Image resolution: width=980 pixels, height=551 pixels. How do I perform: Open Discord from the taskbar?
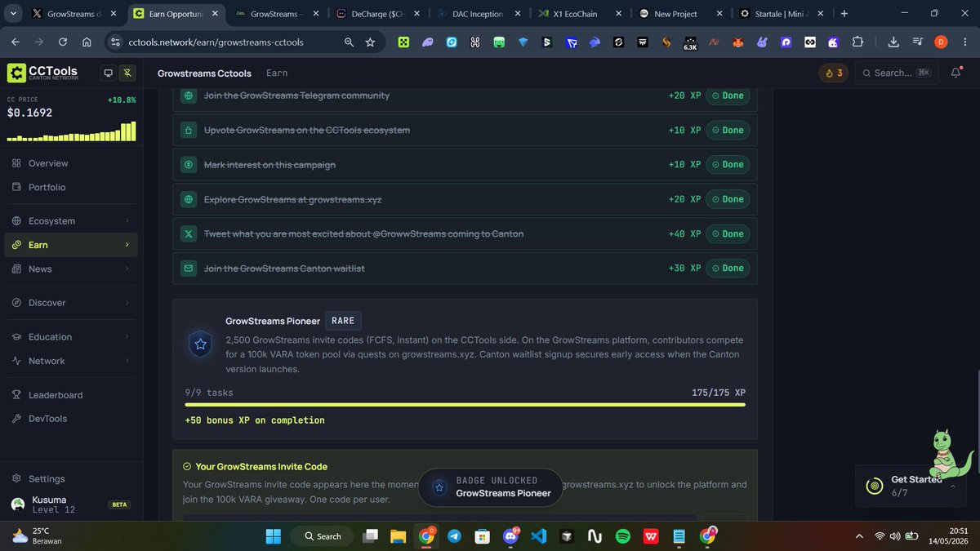[x=510, y=536]
